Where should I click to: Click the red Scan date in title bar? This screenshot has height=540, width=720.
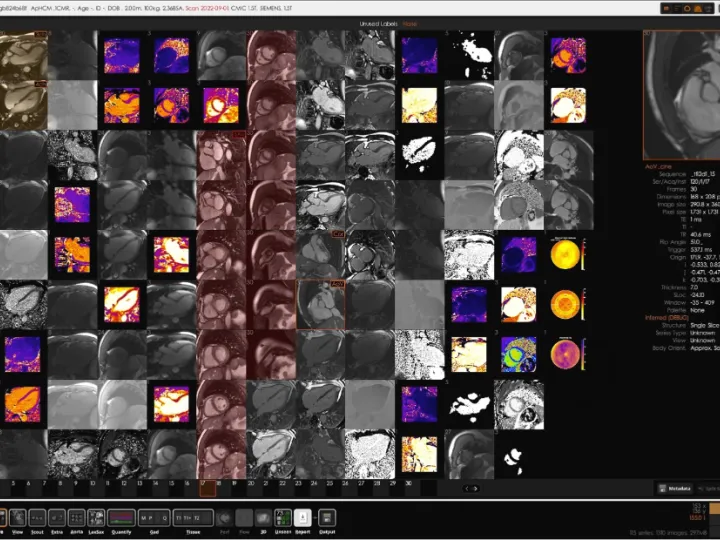207,8
